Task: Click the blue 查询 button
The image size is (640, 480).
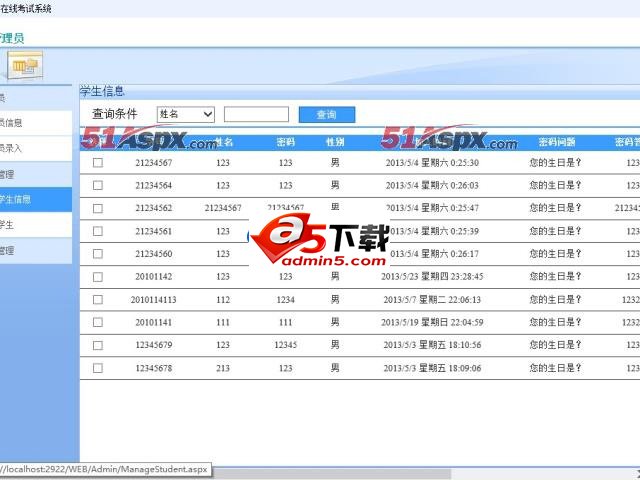Action: point(327,115)
